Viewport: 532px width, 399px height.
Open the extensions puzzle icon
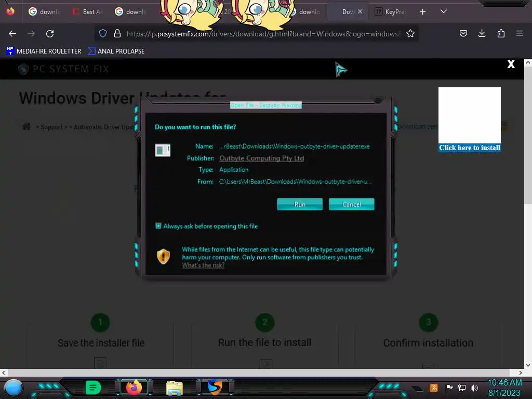pyautogui.click(x=501, y=33)
